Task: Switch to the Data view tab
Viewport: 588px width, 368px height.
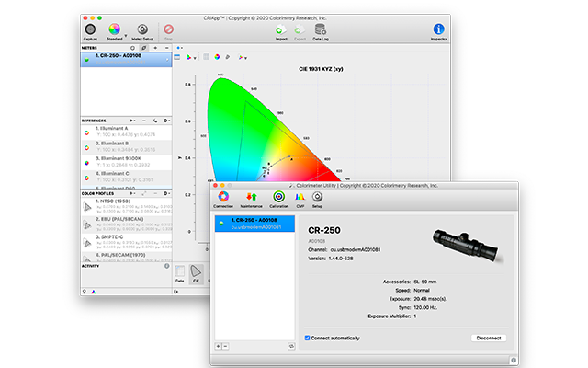Action: (180, 274)
